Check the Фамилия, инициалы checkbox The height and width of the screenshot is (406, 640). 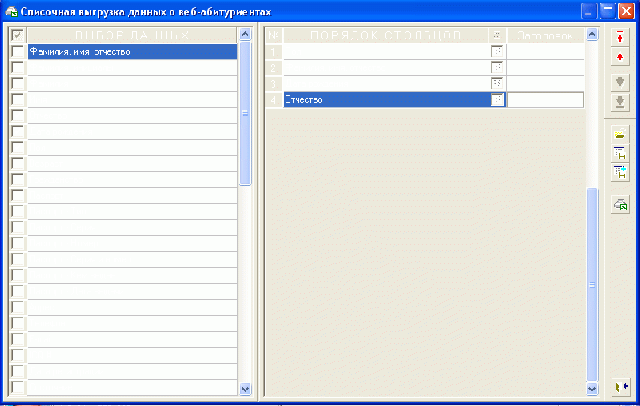17,68
